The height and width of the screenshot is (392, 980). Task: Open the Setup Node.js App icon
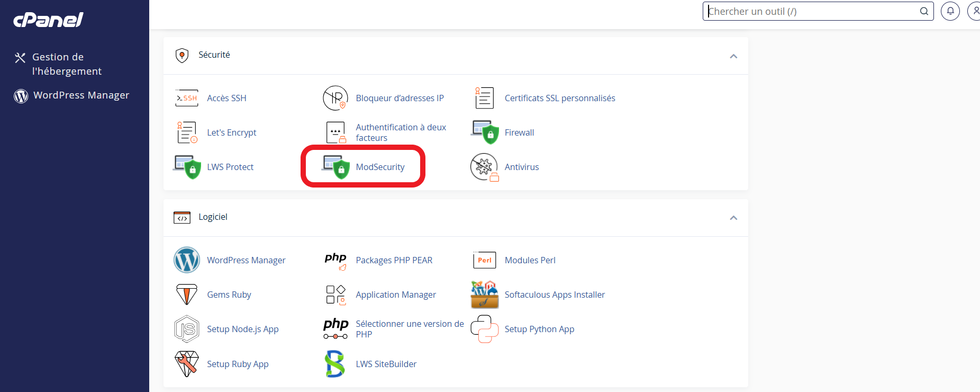tap(187, 329)
